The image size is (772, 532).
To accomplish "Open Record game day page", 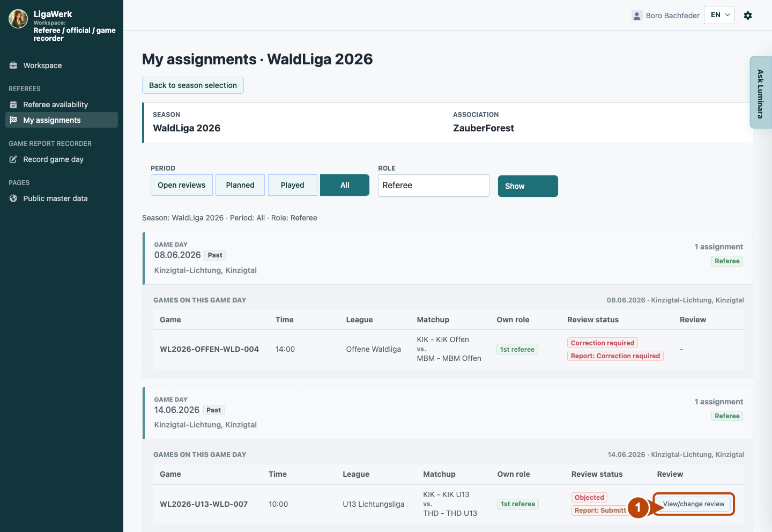I will tap(62, 159).
